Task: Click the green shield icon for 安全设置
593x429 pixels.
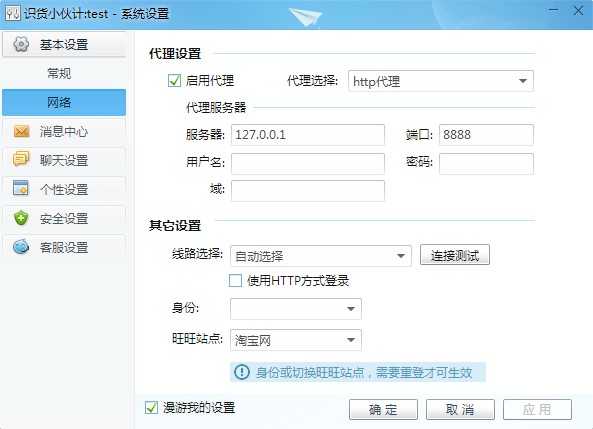Action: click(21, 218)
